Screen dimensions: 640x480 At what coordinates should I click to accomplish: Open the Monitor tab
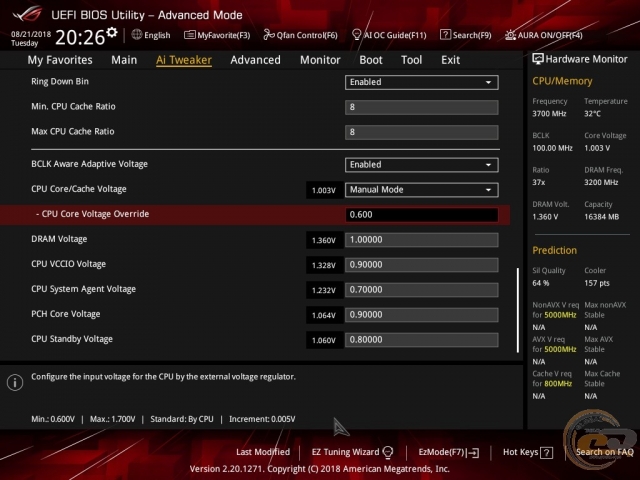pyautogui.click(x=320, y=60)
